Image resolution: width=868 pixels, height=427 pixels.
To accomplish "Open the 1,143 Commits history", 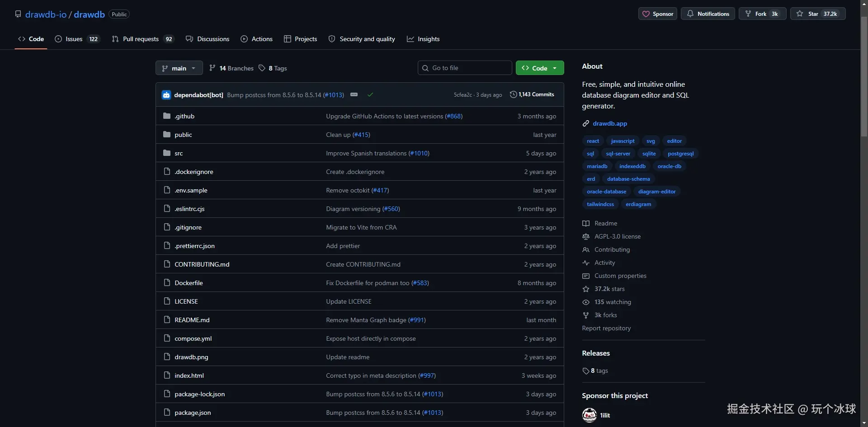I will [532, 94].
